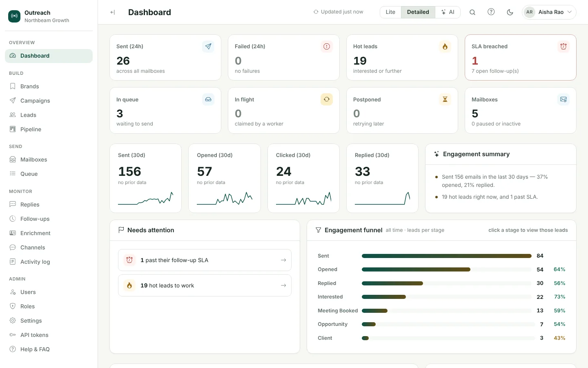Click the Settings gear icon
The width and height of the screenshot is (588, 368).
click(13, 321)
